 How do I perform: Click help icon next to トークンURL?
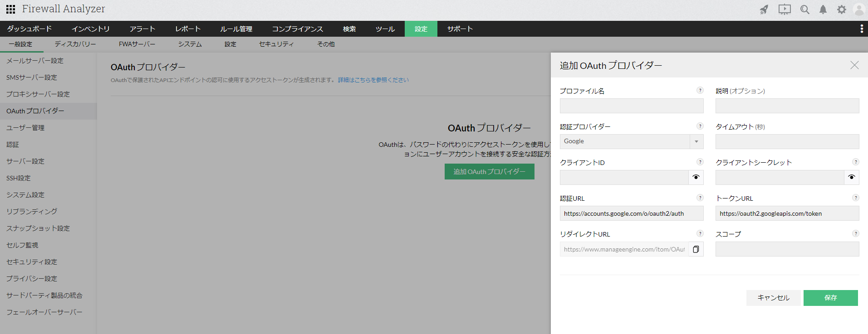point(856,198)
